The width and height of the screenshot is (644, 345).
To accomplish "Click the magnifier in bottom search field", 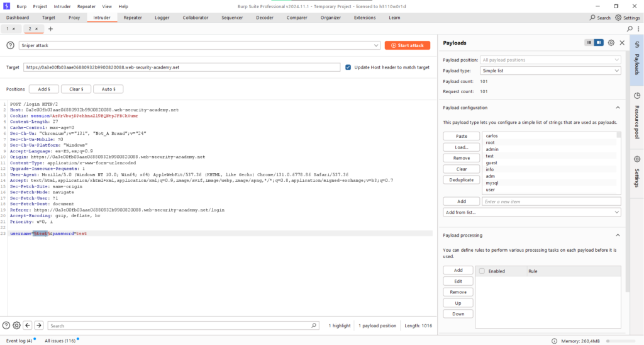I will [x=314, y=325].
